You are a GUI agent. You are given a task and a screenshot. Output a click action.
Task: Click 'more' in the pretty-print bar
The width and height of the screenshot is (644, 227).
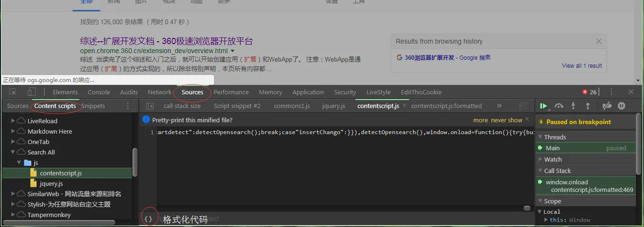(480, 120)
